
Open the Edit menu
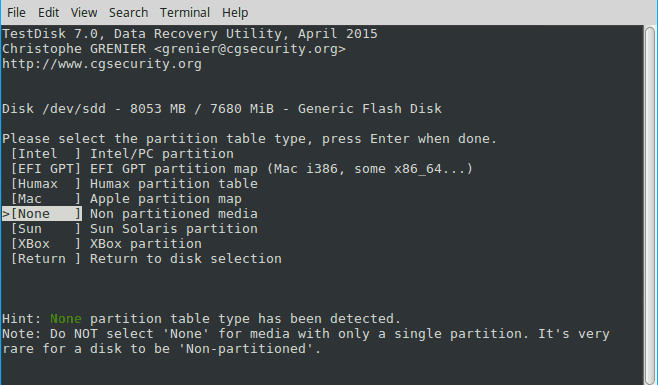pos(49,13)
